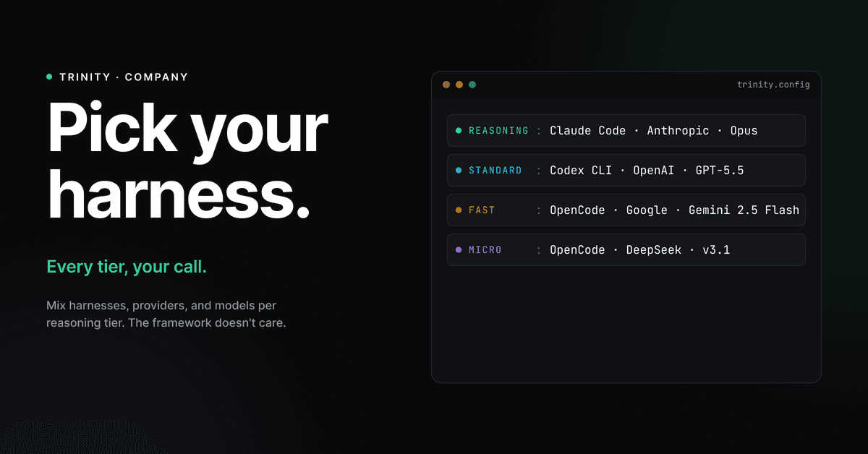Click 'OpenCode · DeepSeek · v3.1' value
Image resolution: width=868 pixels, height=454 pixels.
(x=640, y=250)
